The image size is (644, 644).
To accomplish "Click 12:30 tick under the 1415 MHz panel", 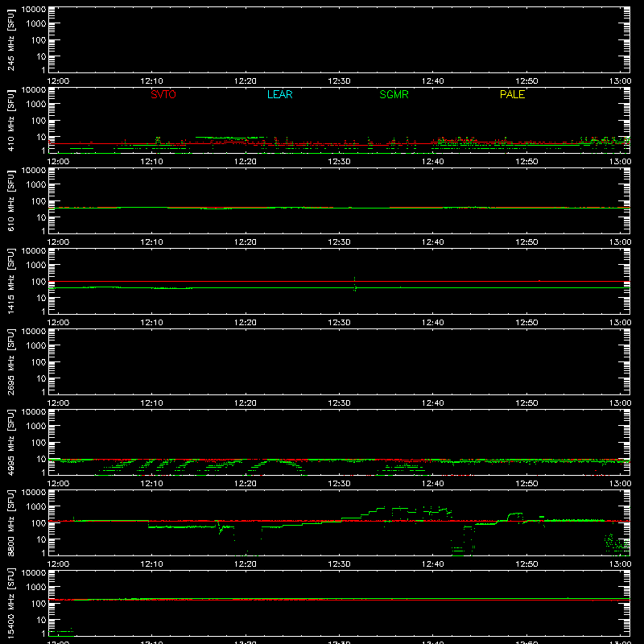I will [x=339, y=323].
